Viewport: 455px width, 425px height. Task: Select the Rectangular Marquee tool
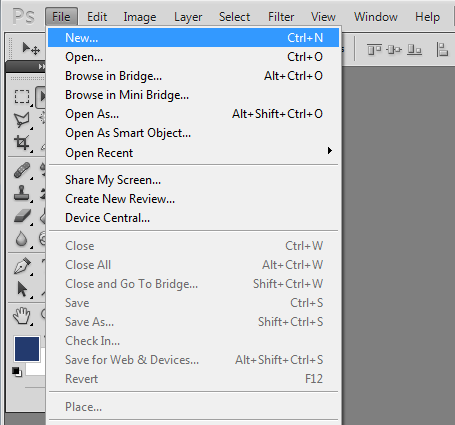(x=22, y=96)
